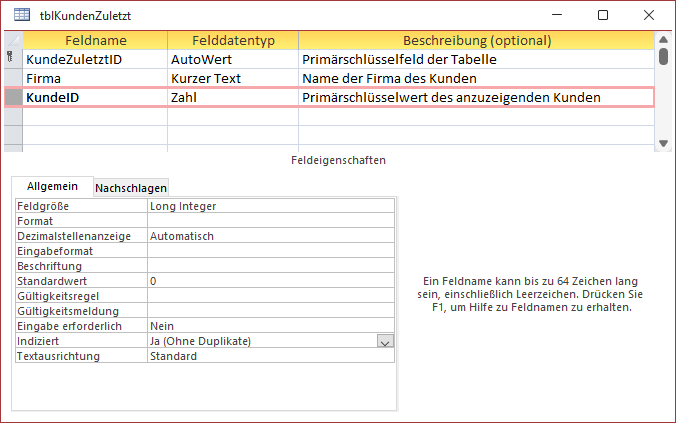676x423 pixels.
Task: Select the primary key row selector for KundeZuletztID
Action: point(13,59)
